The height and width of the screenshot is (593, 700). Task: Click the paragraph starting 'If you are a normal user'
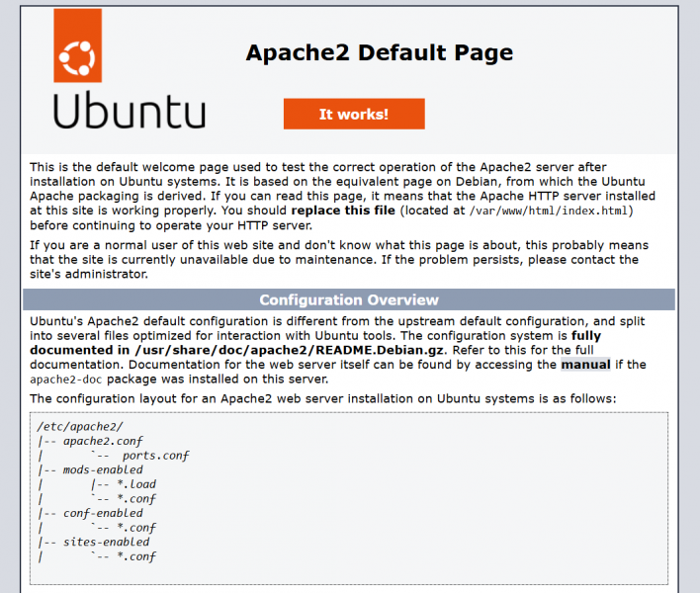(x=339, y=260)
